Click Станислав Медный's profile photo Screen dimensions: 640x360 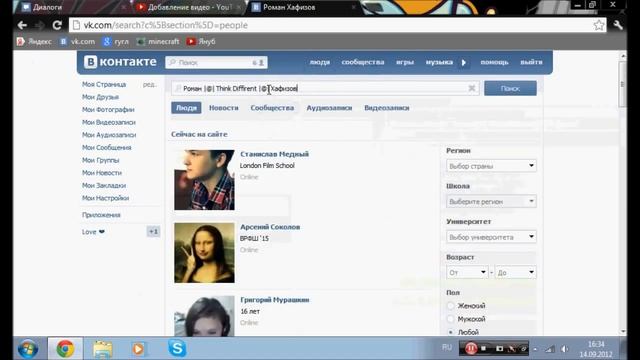pos(204,180)
